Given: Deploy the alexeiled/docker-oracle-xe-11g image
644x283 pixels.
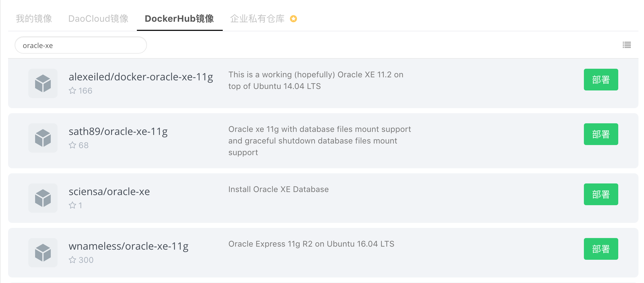Looking at the screenshot, I should [x=601, y=80].
